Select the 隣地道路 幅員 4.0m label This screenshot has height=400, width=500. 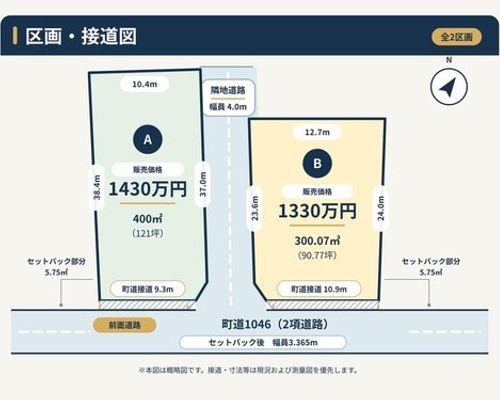click(229, 98)
